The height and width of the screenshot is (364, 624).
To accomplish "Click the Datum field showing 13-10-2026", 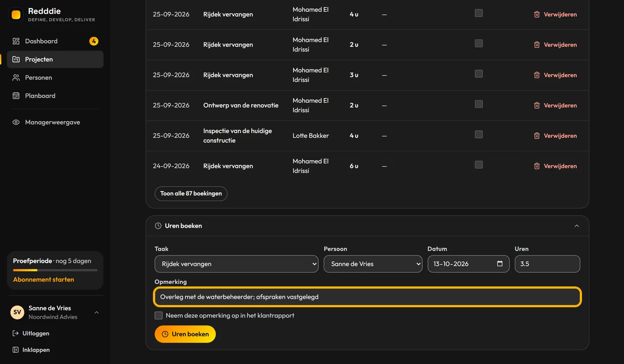I will click(x=468, y=264).
